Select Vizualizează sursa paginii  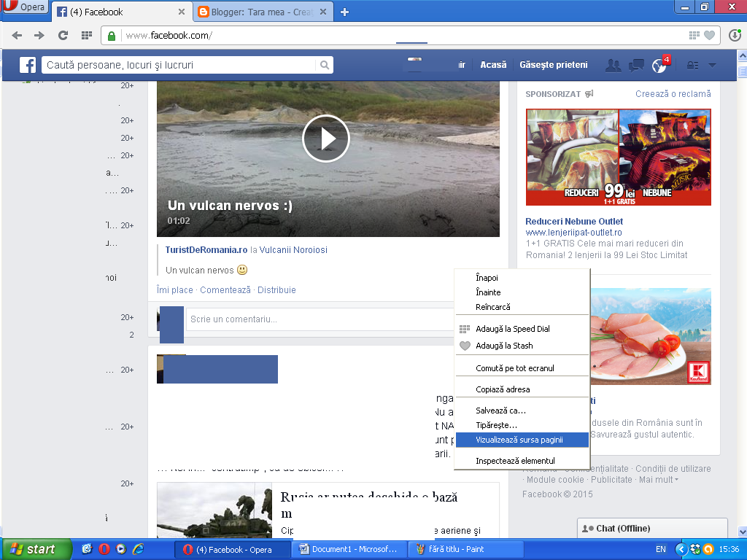coord(522,440)
